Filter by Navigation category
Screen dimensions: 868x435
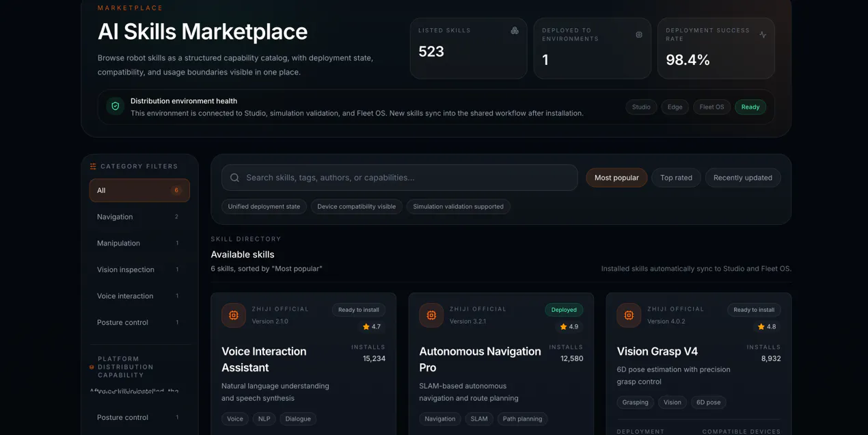(x=139, y=217)
